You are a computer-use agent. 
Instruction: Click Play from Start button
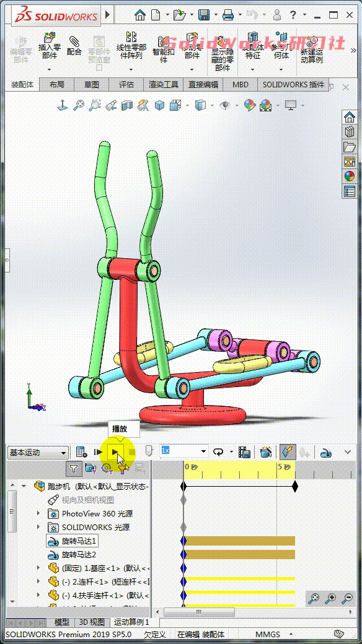click(x=99, y=452)
